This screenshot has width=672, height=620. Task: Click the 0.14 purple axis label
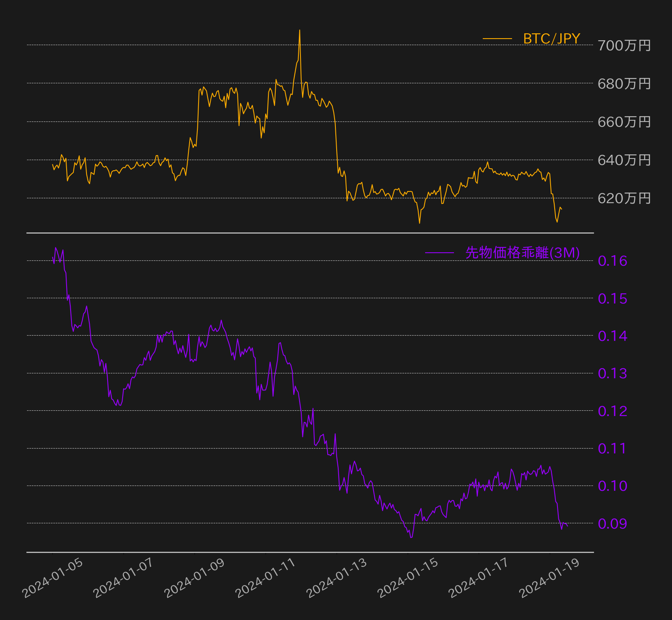pyautogui.click(x=612, y=336)
